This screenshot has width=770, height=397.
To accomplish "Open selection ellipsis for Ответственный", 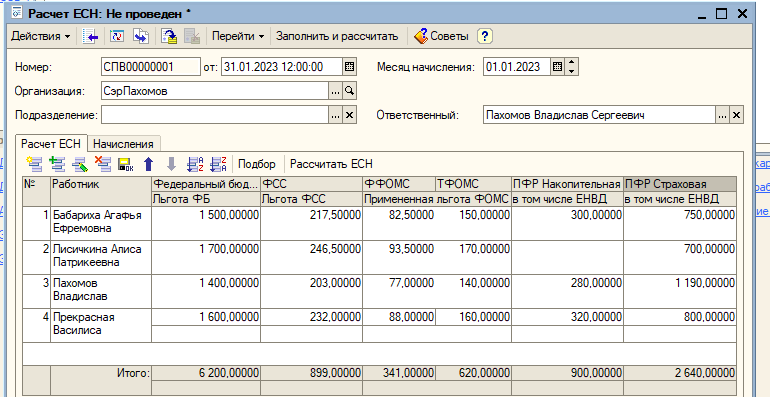I will (722, 115).
